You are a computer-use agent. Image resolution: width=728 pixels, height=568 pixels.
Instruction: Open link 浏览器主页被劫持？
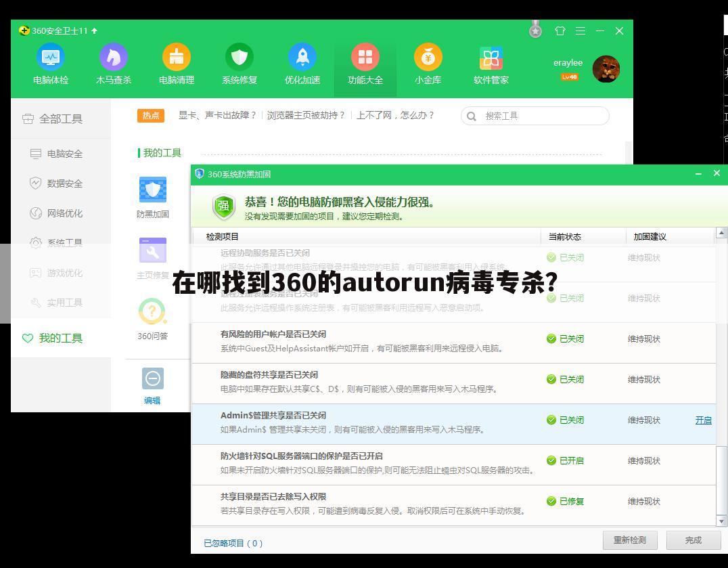tap(306, 115)
